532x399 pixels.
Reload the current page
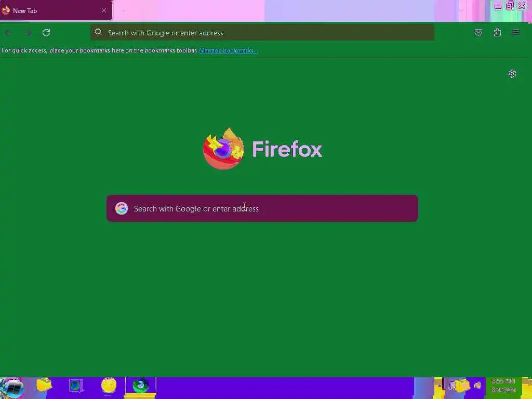click(46, 33)
